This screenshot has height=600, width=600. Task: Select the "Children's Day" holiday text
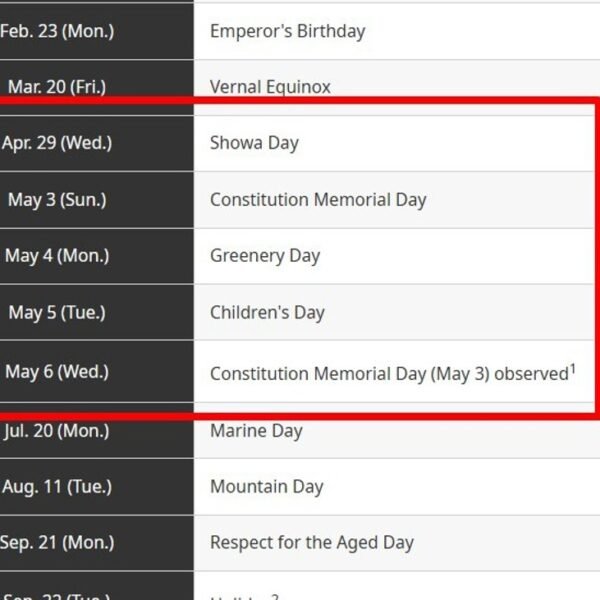(267, 312)
